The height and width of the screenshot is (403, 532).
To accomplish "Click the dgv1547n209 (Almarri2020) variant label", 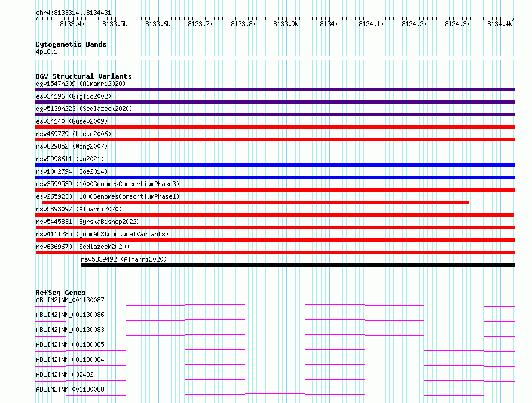I will point(81,84).
